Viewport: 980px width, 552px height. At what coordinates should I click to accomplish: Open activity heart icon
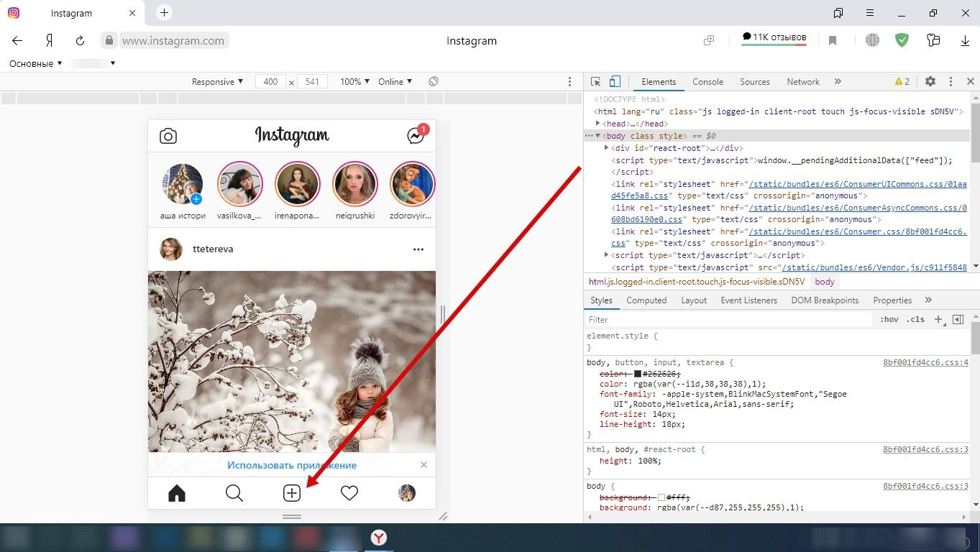349,493
